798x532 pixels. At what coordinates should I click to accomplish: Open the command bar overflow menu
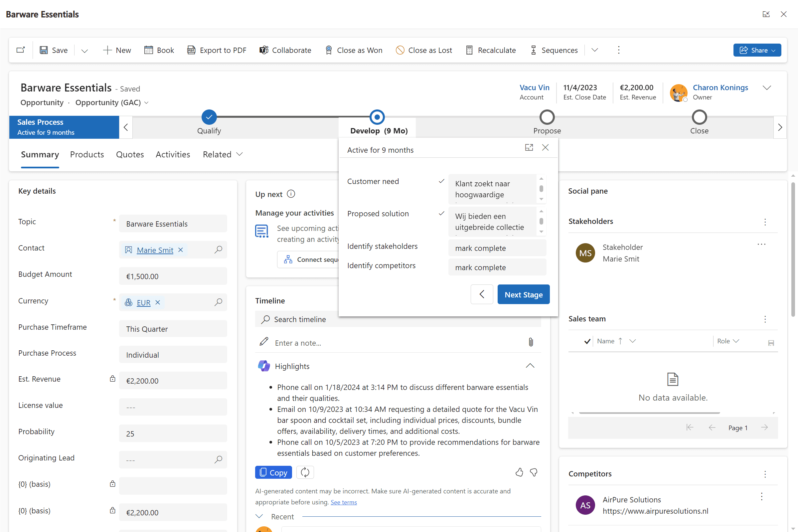point(619,50)
